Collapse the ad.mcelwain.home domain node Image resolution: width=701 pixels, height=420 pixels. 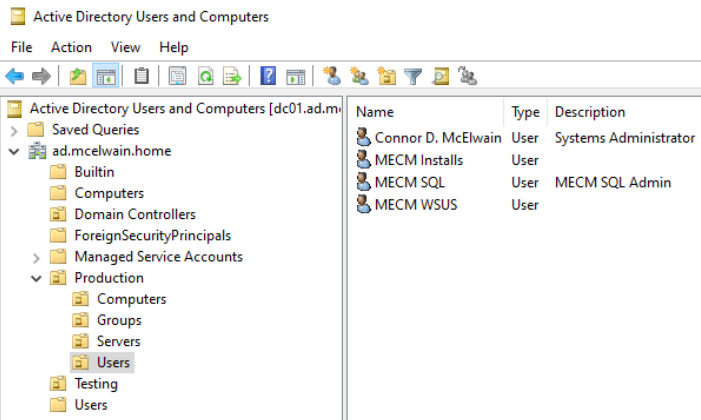pyautogui.click(x=14, y=151)
